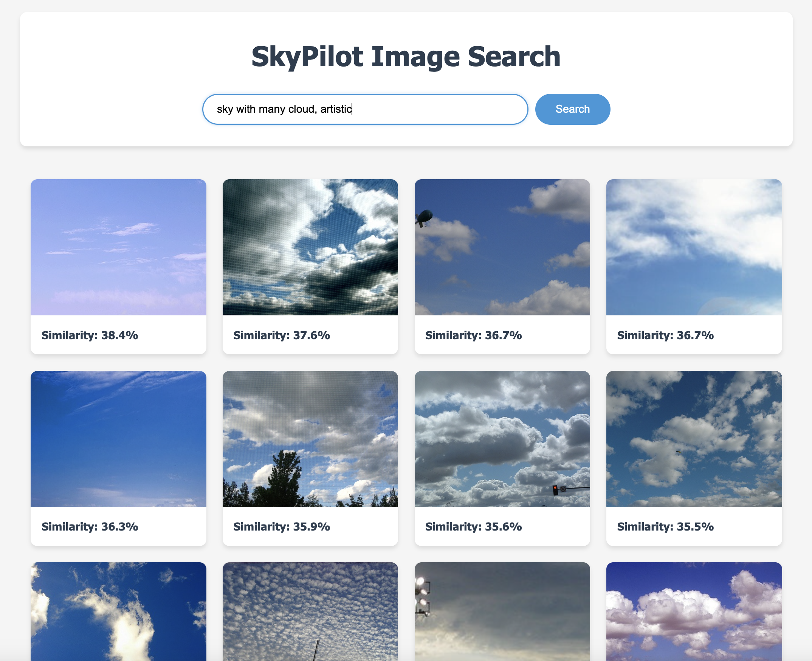Open the first 36.7% blurry white cloud thumbnail
Viewport: 812px width, 661px height.
694,247
